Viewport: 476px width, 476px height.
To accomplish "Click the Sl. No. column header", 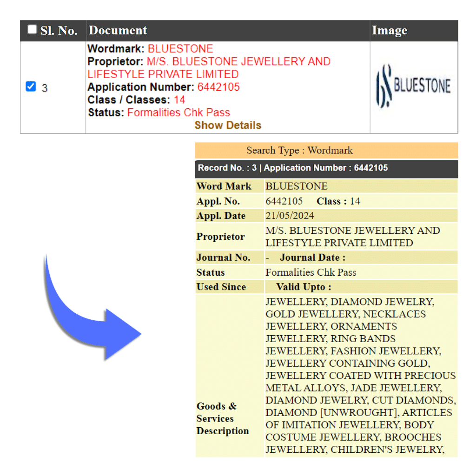I will pos(59,31).
